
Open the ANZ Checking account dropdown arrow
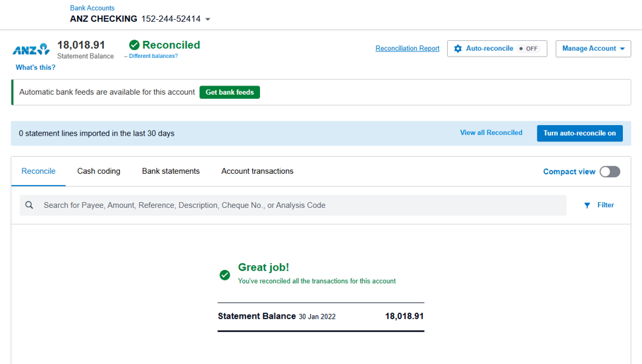(207, 19)
